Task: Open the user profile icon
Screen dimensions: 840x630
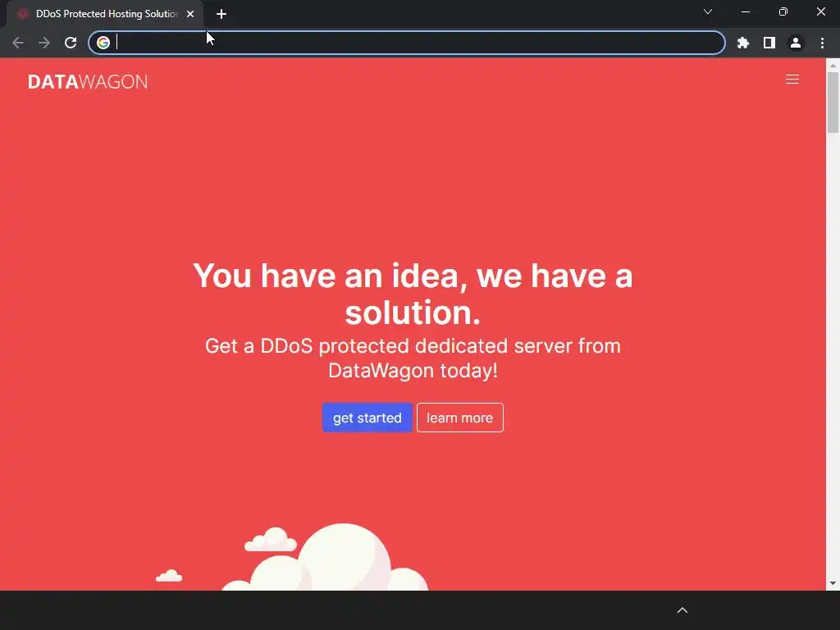Action: (x=796, y=43)
